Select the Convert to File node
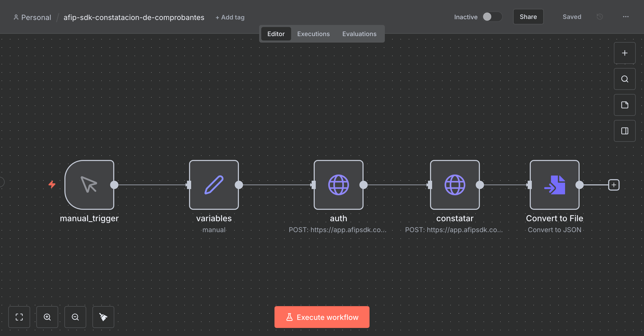The height and width of the screenshot is (336, 644). (x=554, y=185)
